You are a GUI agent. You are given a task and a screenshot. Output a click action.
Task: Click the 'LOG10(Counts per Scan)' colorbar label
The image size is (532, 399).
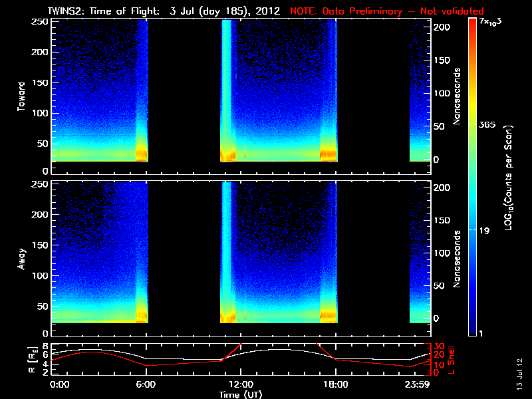point(509,178)
